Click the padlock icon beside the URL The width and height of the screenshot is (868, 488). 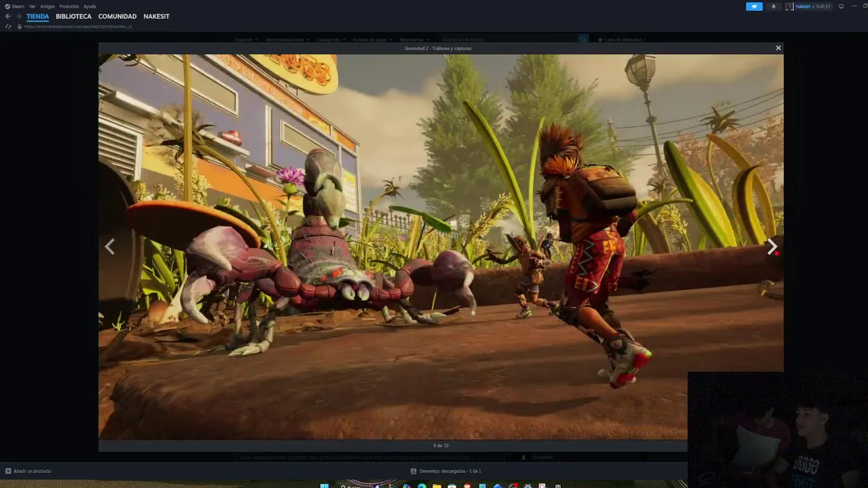pos(20,26)
